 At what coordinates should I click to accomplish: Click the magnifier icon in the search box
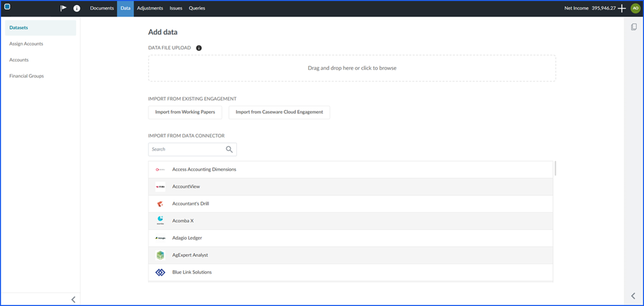[x=229, y=149]
